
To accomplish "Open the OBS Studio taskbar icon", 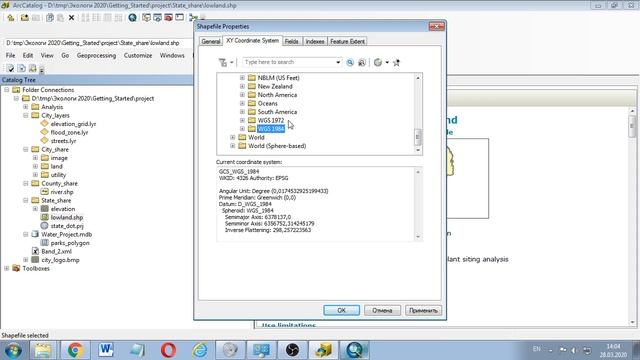I will (292, 350).
